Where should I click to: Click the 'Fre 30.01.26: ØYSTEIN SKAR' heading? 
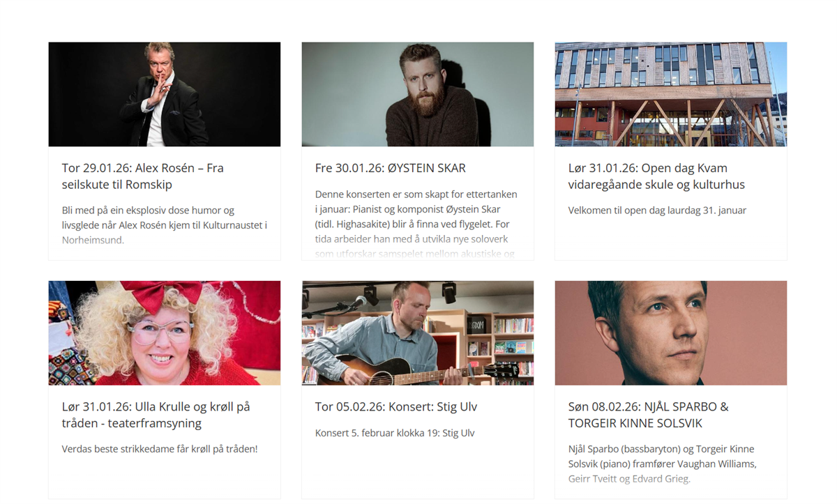click(x=390, y=168)
